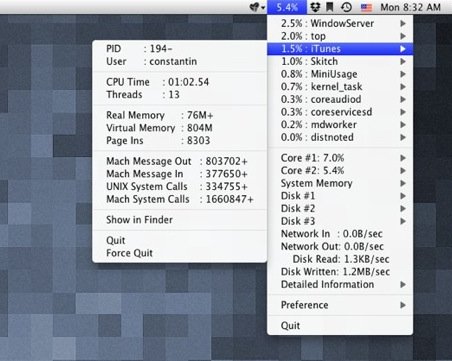
Task: Click Quit in the iTunes process submenu
Action: (179, 240)
